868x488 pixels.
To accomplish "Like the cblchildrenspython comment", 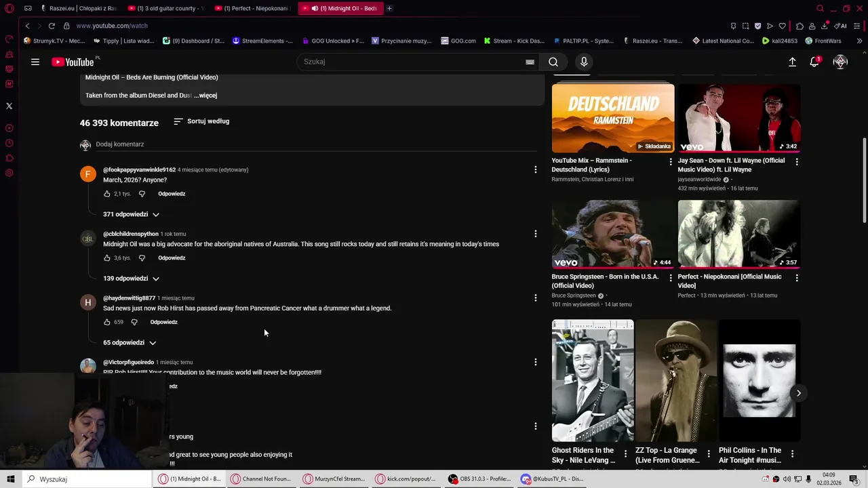I will point(107,258).
